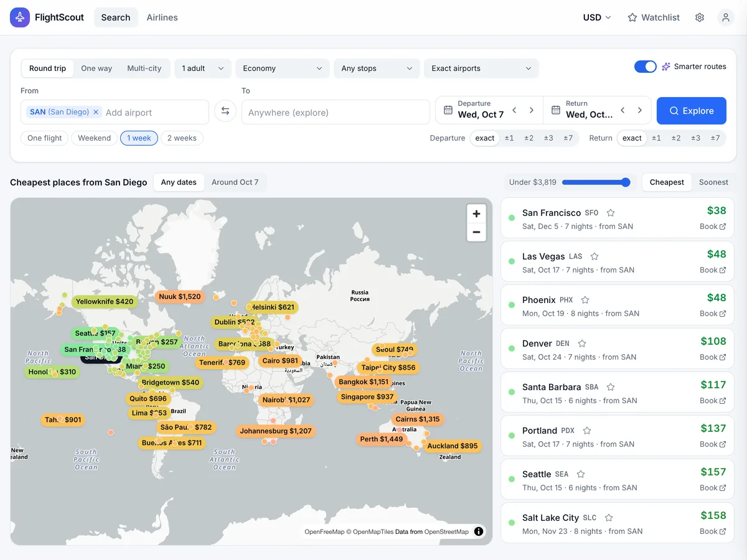Select the Nuuk $1,520 map marker
Viewport: 747px width, 560px height.
(180, 297)
